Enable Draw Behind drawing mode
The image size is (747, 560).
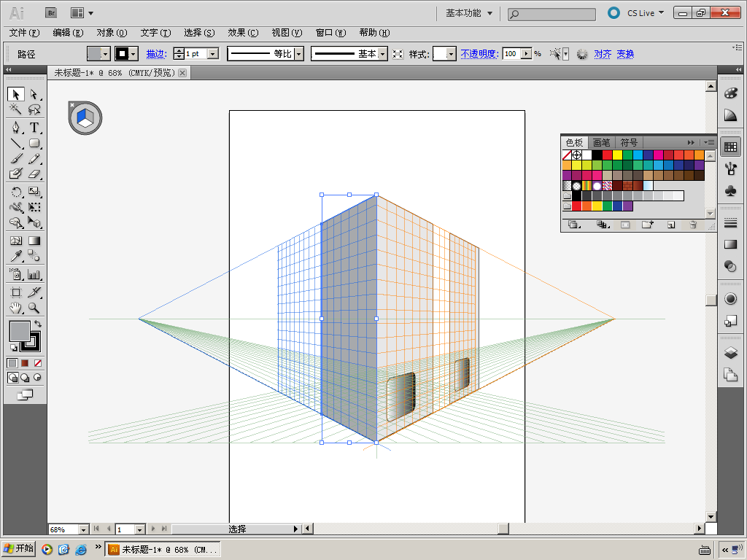[25, 378]
